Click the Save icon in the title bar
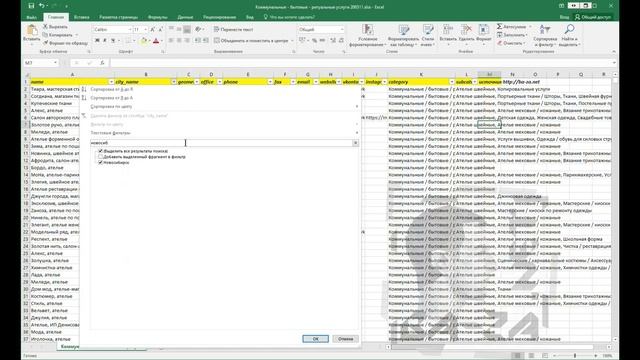640x360 pixels. [x=31, y=6]
